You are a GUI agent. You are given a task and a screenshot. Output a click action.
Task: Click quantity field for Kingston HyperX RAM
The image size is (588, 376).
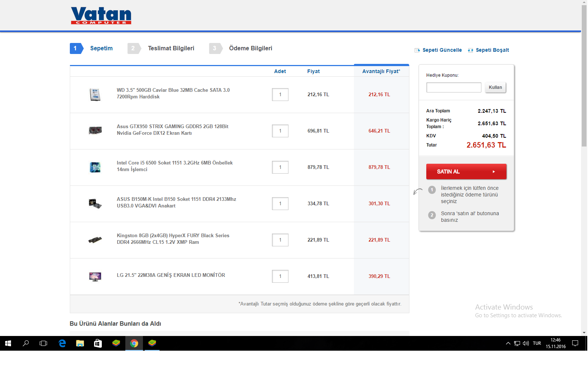pyautogui.click(x=280, y=240)
